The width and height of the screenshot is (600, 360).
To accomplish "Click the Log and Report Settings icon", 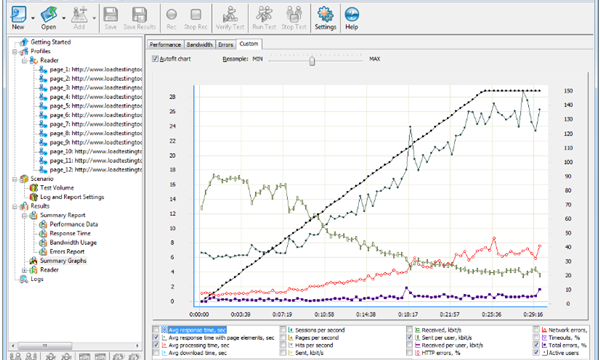I will point(34,197).
